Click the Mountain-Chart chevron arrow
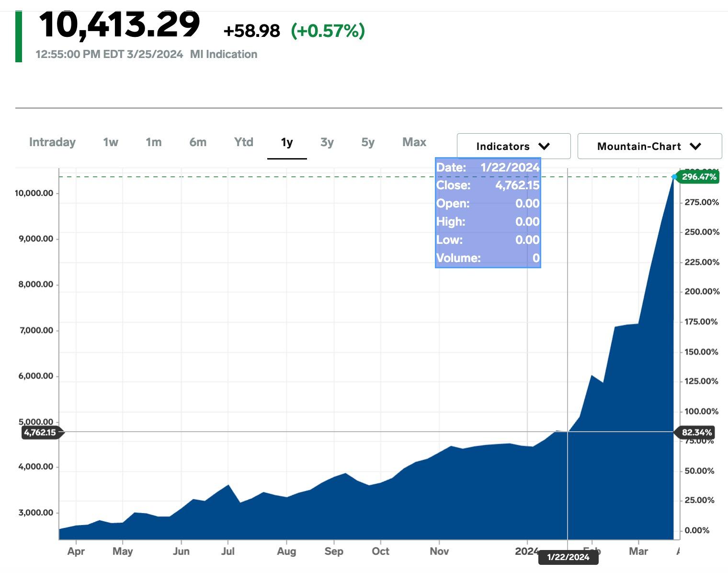Image resolution: width=728 pixels, height=573 pixels. pos(695,146)
